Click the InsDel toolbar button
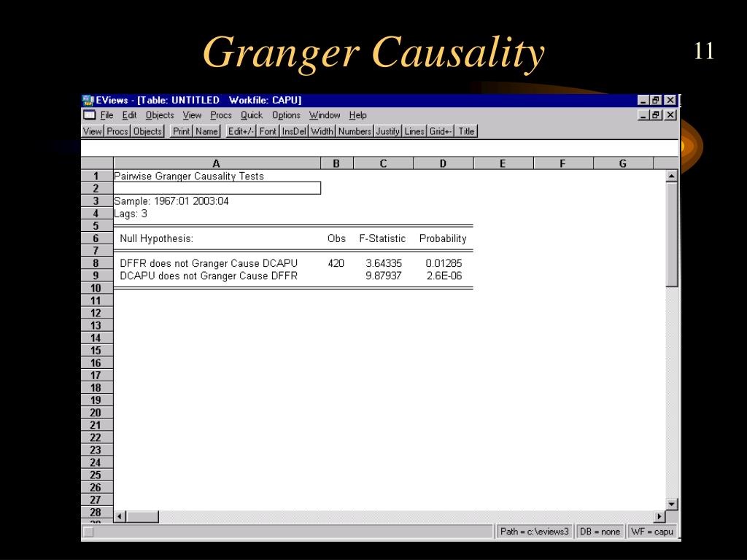The image size is (747, 560). click(x=294, y=131)
